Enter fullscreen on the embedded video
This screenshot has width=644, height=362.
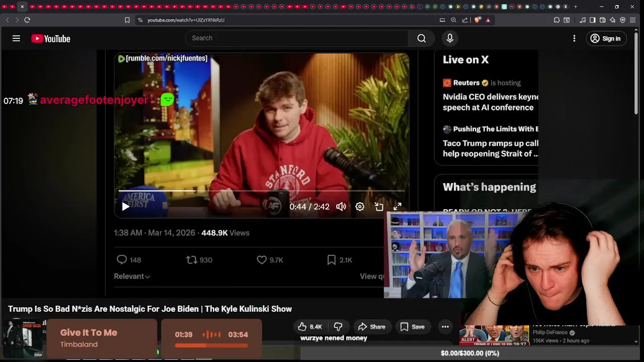[397, 207]
